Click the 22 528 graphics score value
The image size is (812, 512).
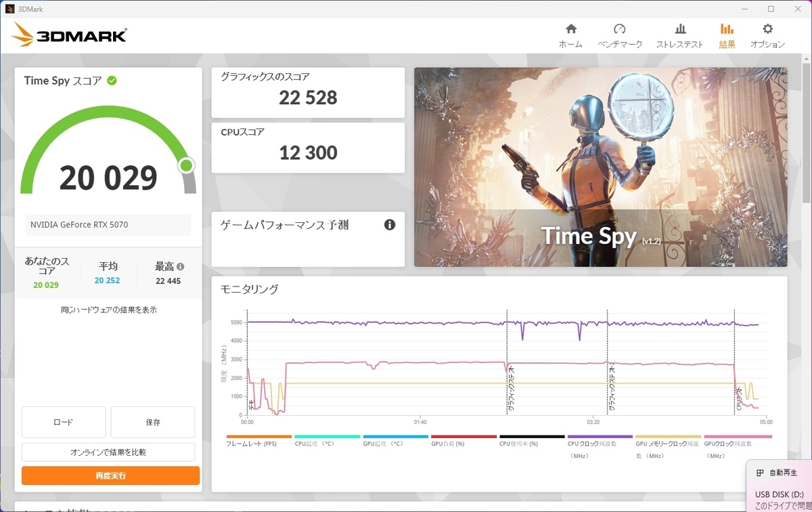coord(308,98)
